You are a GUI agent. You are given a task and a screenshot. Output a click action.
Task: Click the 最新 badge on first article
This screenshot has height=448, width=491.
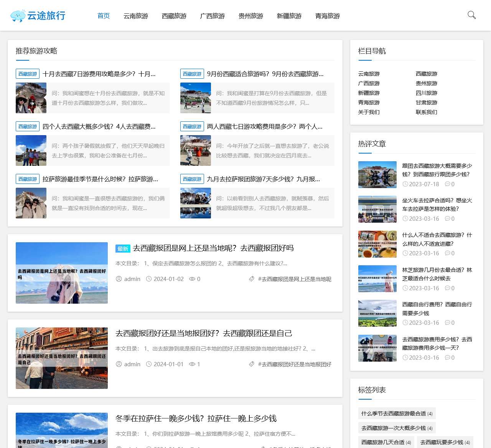(x=123, y=249)
